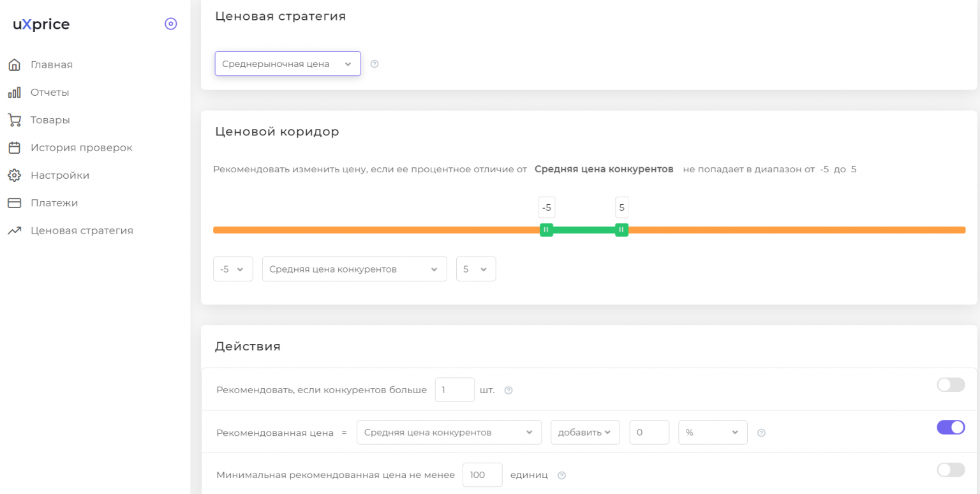Disable the Рекомендованная цена toggle
Viewport: 980px width, 494px height.
click(950, 428)
